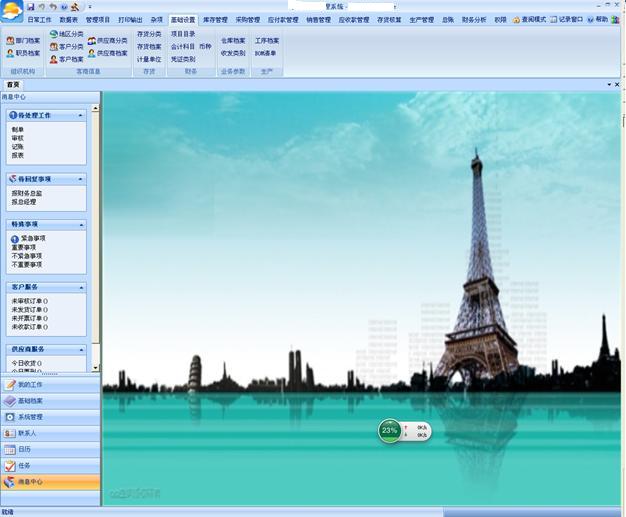Collapse the 特殊事项 panel
Screen dimensions: 626x517
tap(81, 225)
